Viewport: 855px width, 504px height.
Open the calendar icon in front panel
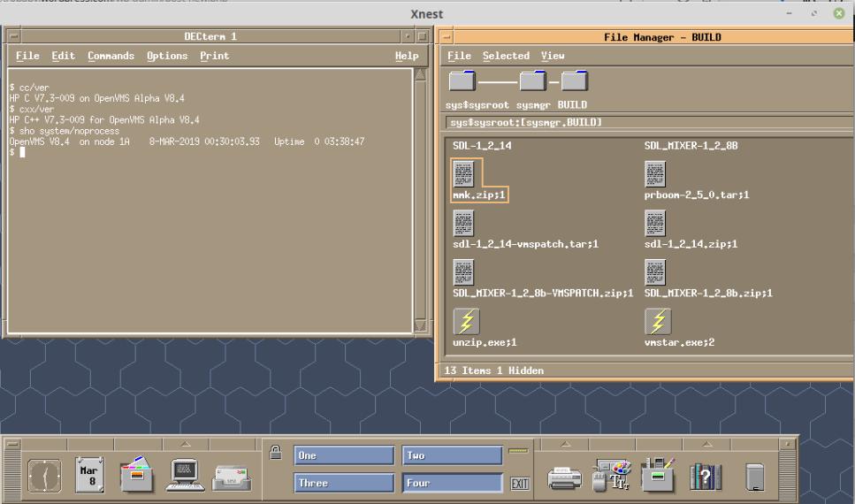click(91, 473)
